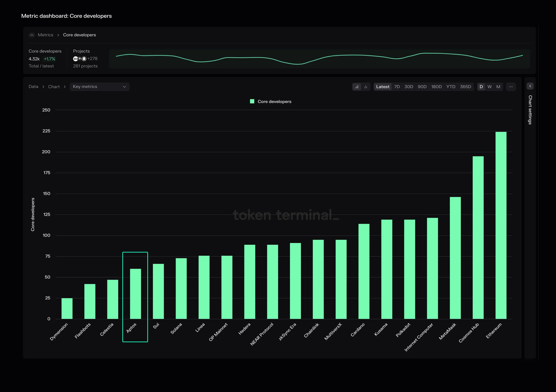Toggle the Core developers legend swatch

pos(252,101)
